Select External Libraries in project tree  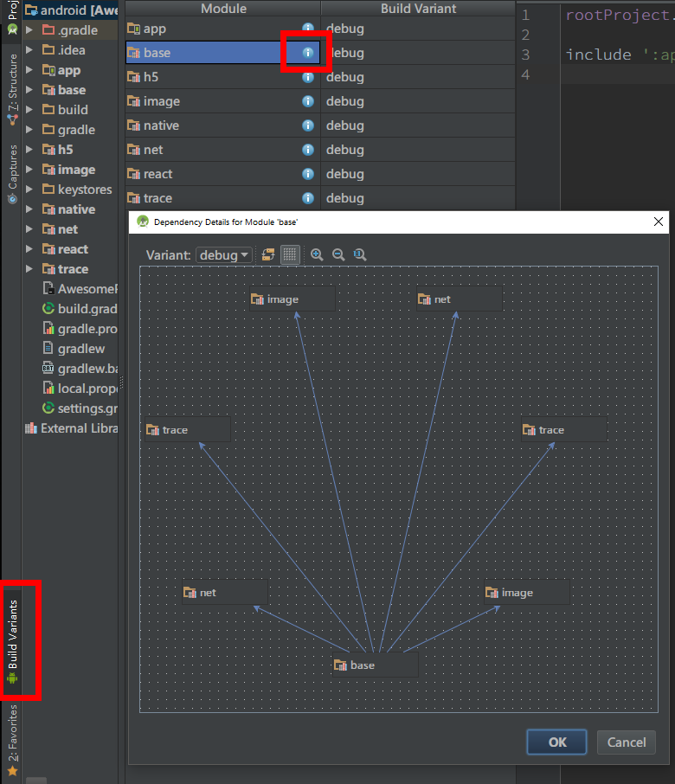point(72,428)
